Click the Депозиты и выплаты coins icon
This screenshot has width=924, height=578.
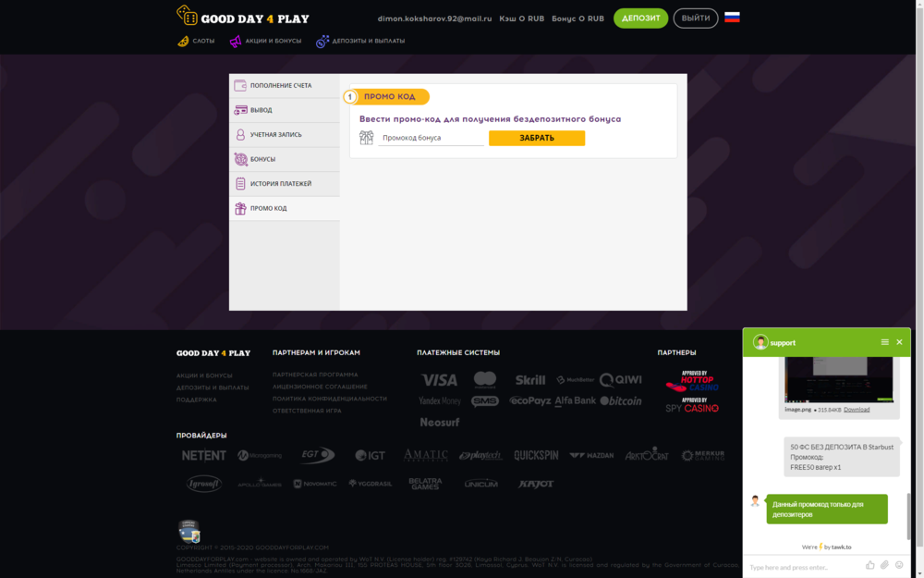[x=322, y=42]
